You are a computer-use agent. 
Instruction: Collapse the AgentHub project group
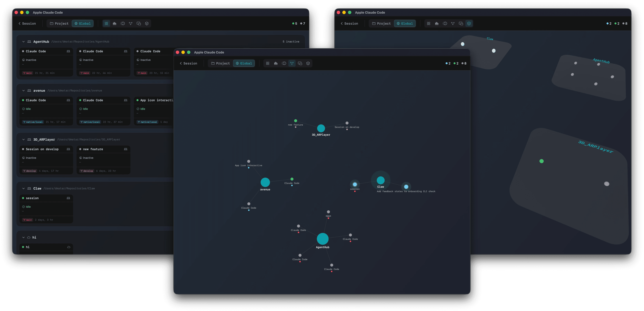click(x=24, y=42)
